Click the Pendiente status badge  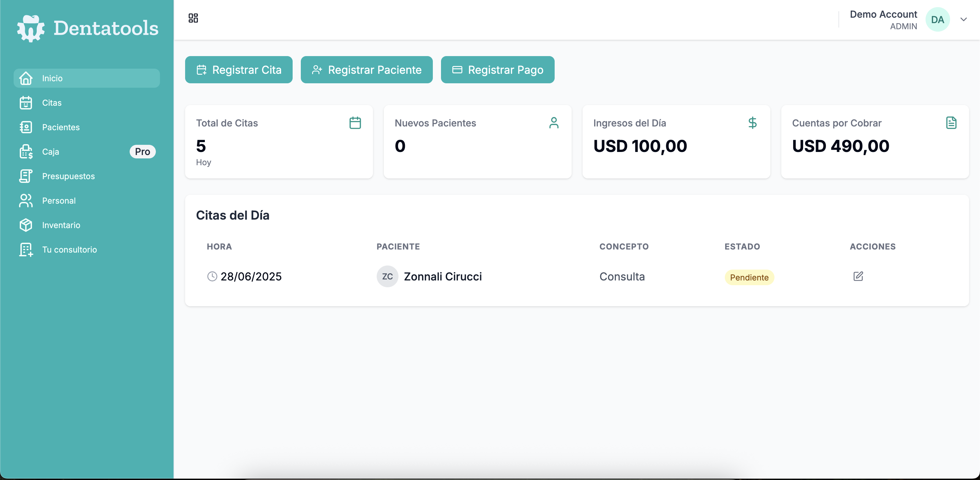pos(749,277)
